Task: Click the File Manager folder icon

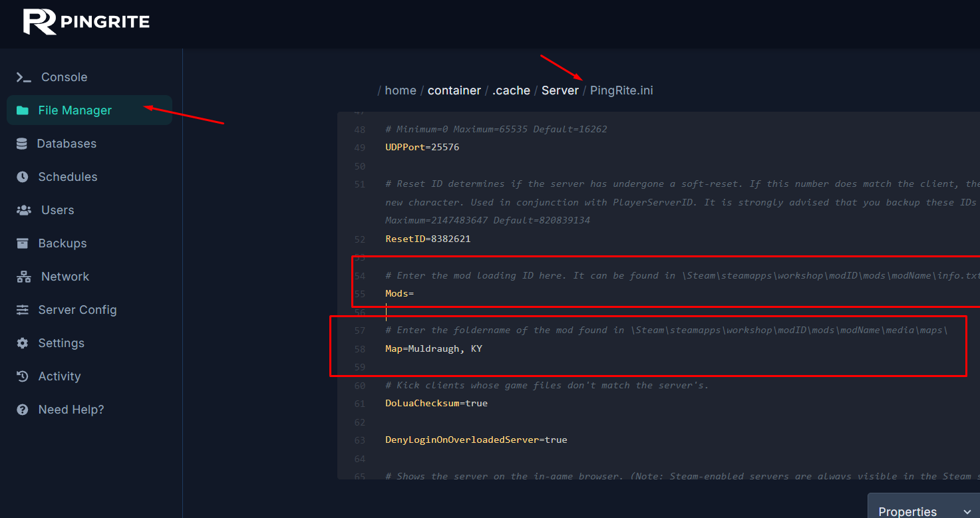Action: 23,111
